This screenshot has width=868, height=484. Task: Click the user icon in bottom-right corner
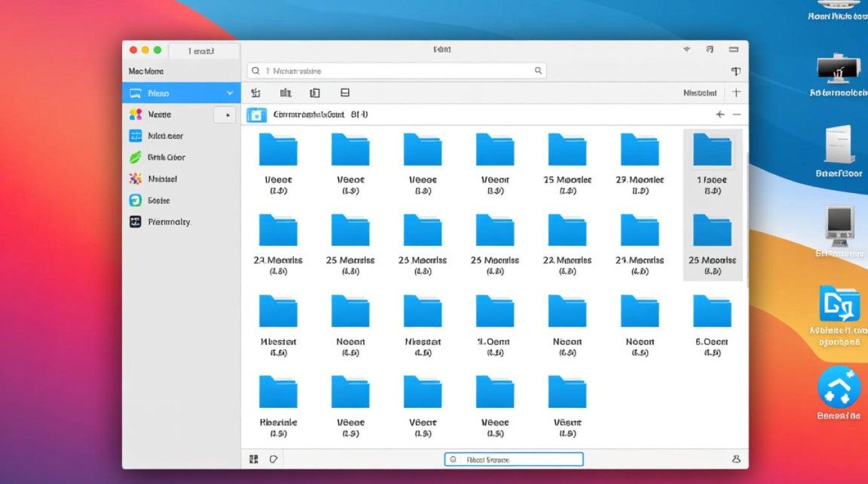tap(736, 459)
